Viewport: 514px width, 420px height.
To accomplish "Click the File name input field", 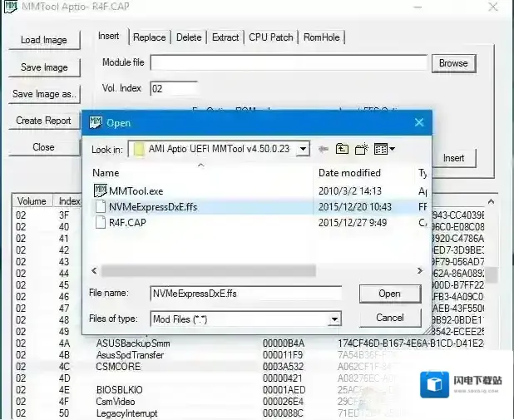I will click(245, 294).
